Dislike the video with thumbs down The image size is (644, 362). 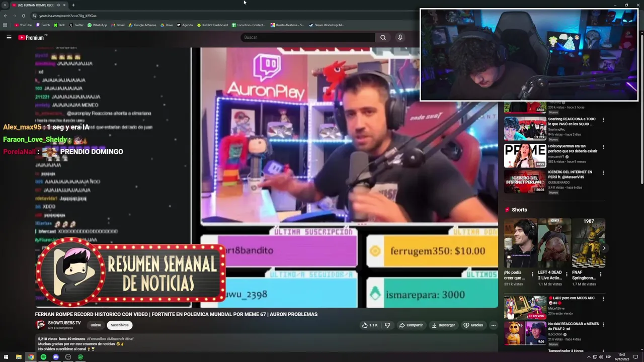[x=387, y=325]
